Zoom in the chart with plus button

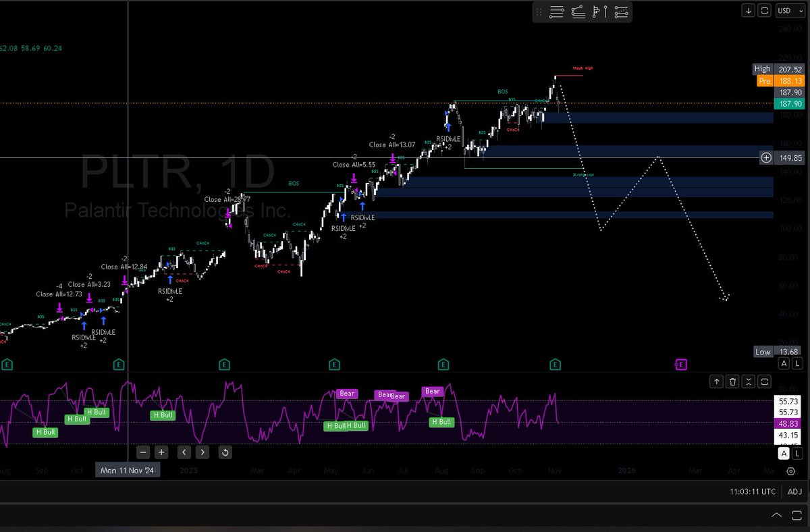pyautogui.click(x=161, y=452)
